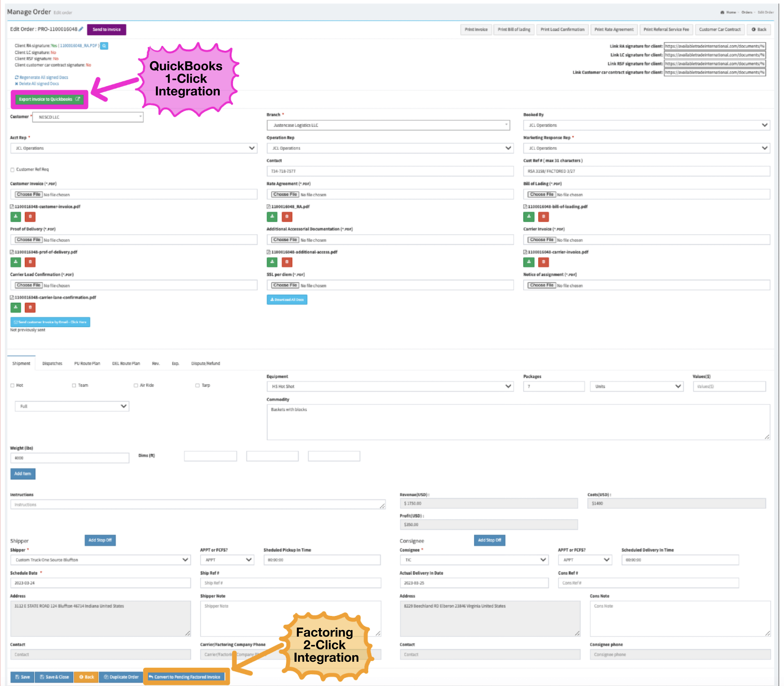Delete carrier-invoice.pdf with red trash icon
This screenshot has width=784, height=686.
(543, 262)
